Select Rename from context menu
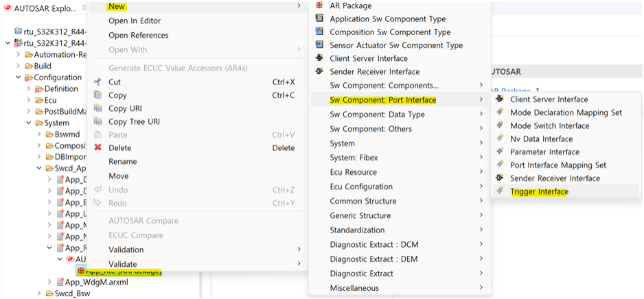 pos(122,162)
